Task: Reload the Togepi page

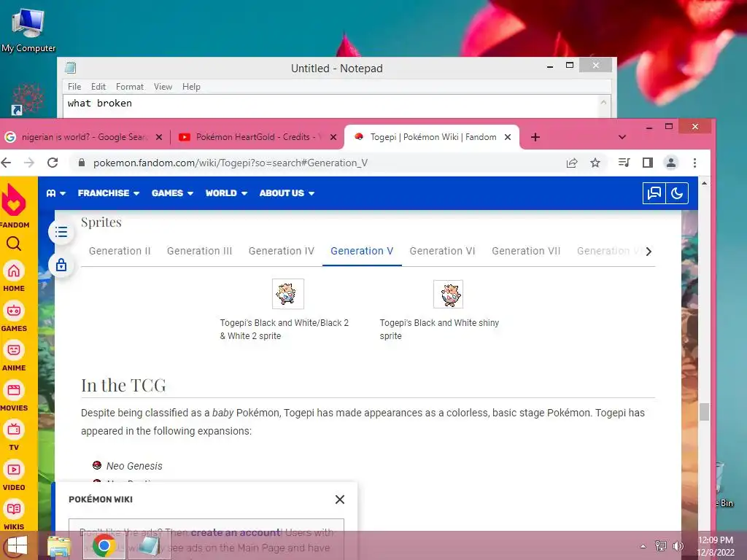Action: coord(53,163)
